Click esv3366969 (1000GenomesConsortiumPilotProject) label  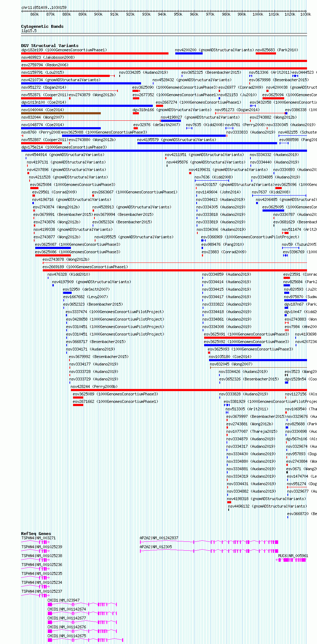pos(250,237)
